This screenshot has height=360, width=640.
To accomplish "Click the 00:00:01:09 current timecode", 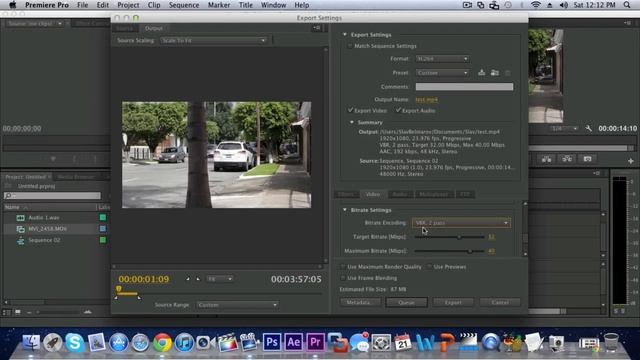I will point(144,279).
